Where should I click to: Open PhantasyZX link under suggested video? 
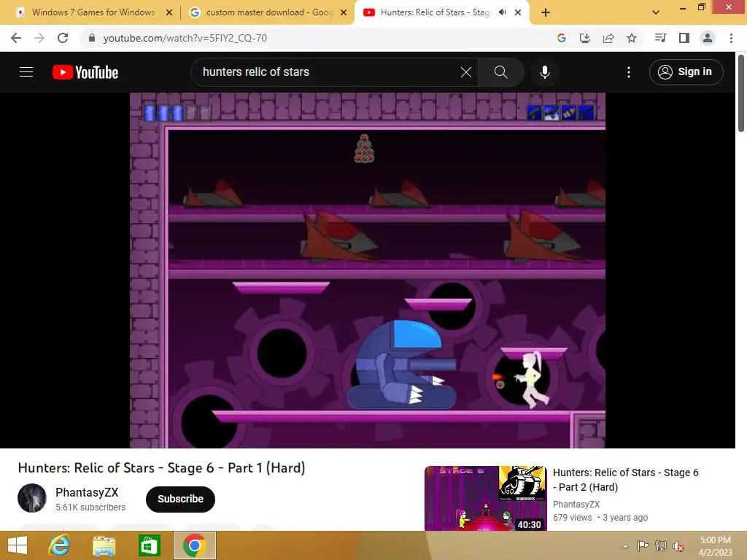pos(576,505)
